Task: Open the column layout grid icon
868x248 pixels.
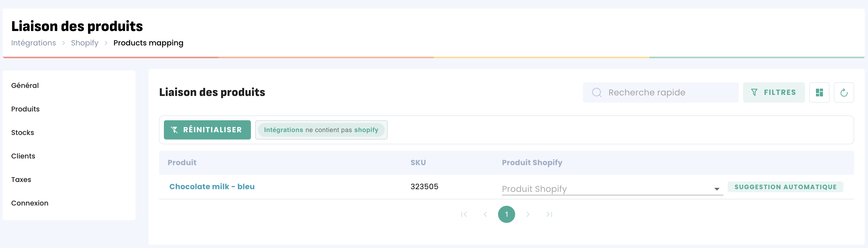Action: (x=819, y=92)
